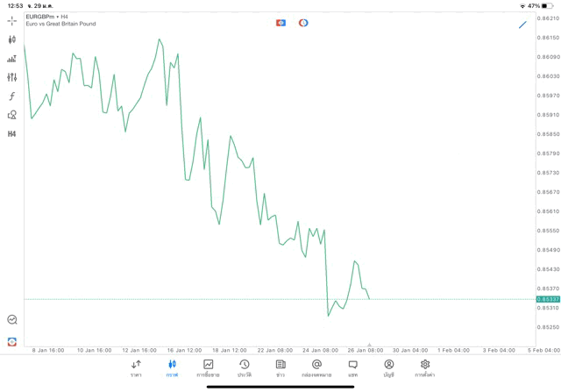The height and width of the screenshot is (392, 561).
Task: Tap the blue line drawing icon
Action: click(x=522, y=25)
